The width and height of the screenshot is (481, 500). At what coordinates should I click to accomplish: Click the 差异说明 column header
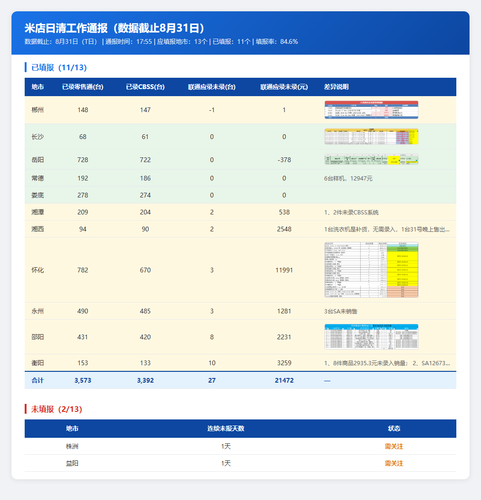pyautogui.click(x=336, y=87)
